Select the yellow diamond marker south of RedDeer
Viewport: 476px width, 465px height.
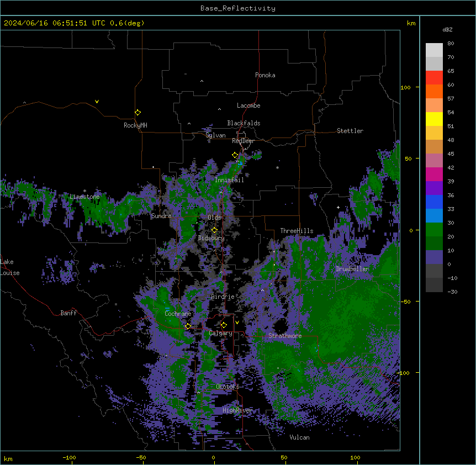pyautogui.click(x=235, y=155)
